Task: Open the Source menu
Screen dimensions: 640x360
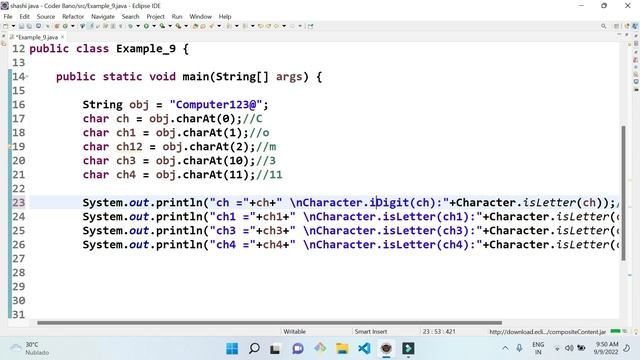Action: pyautogui.click(x=46, y=16)
